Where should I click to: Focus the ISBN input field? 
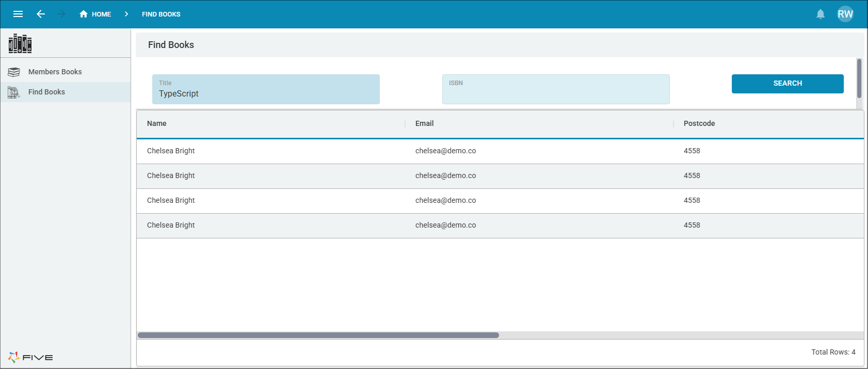(556, 89)
